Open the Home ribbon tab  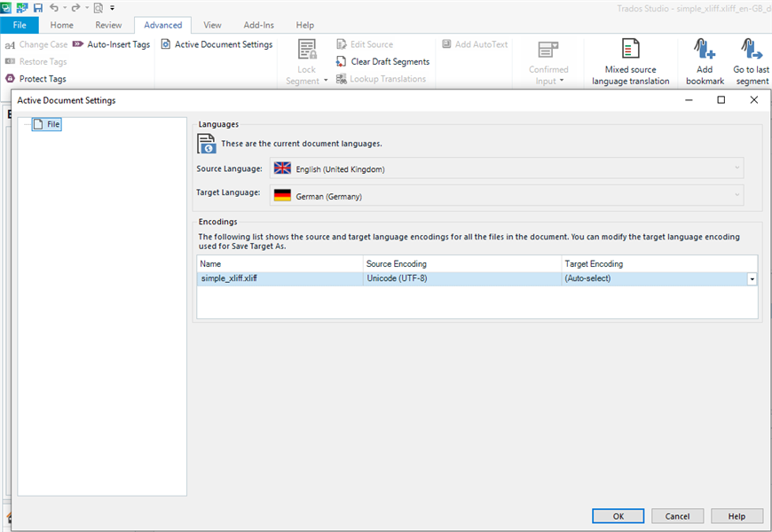tap(61, 25)
